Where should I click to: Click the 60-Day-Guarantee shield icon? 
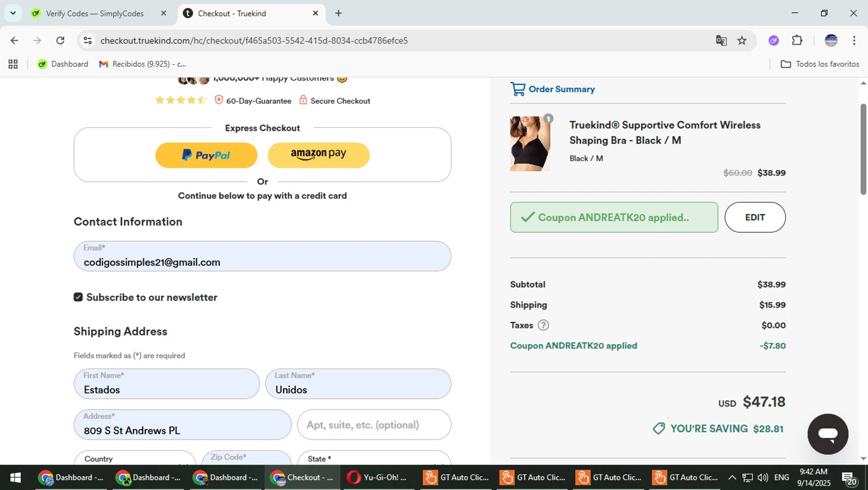pos(219,100)
